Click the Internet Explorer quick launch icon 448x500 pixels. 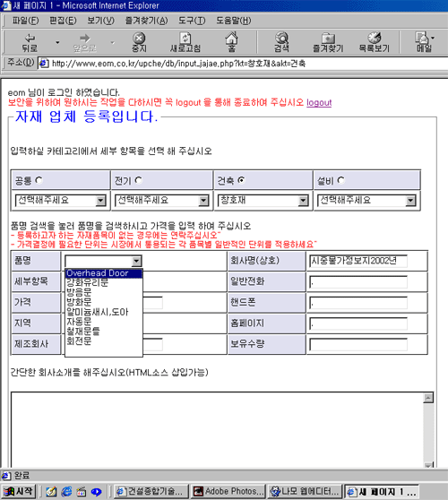pos(66,491)
